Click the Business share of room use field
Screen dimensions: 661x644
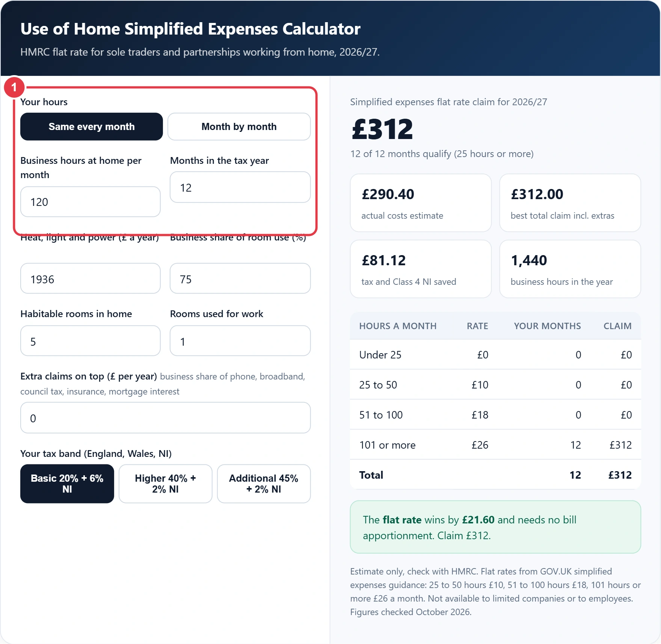point(240,278)
